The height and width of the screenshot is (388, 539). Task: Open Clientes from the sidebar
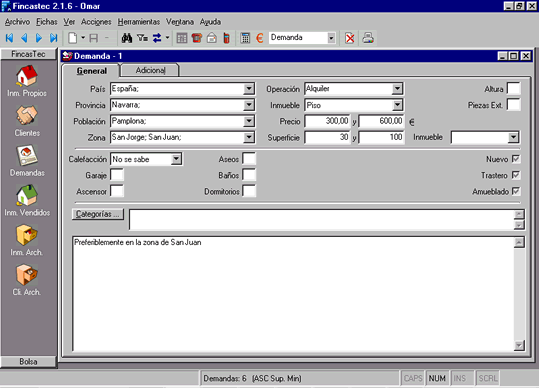[x=27, y=121]
